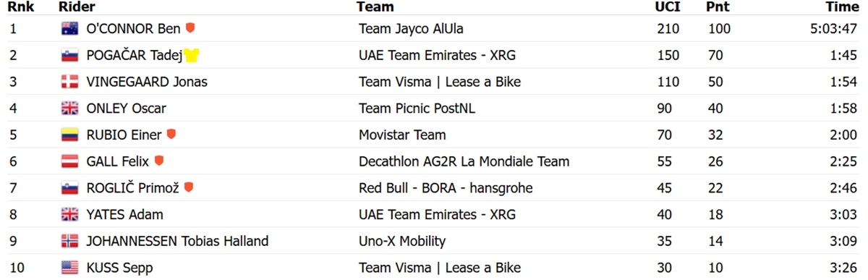Click the Colombian flag beside RUBIO Einer

[69, 135]
